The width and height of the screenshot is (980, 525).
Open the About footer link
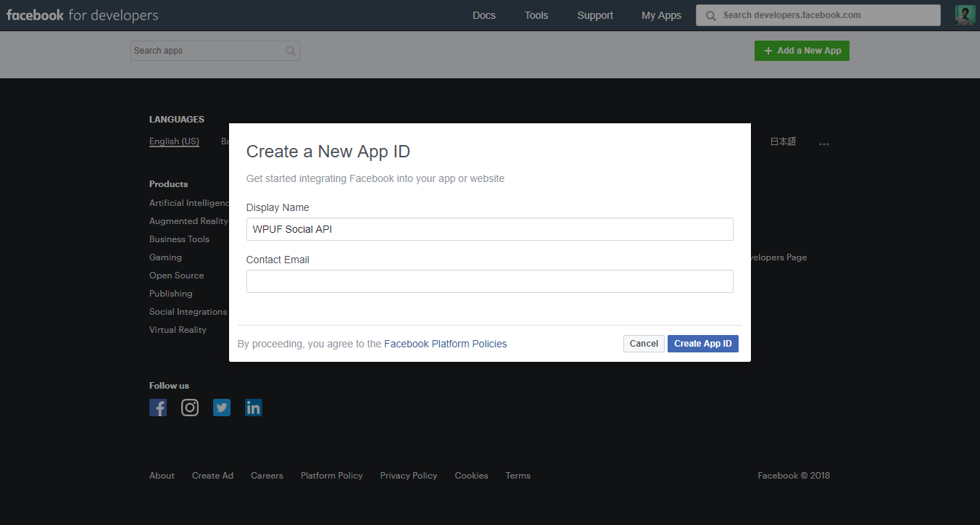pos(162,476)
